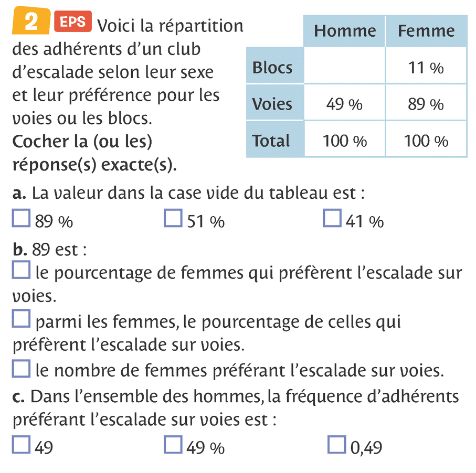
Task: Check 'le nombre de femmes préférant' box
Action: coord(20,369)
